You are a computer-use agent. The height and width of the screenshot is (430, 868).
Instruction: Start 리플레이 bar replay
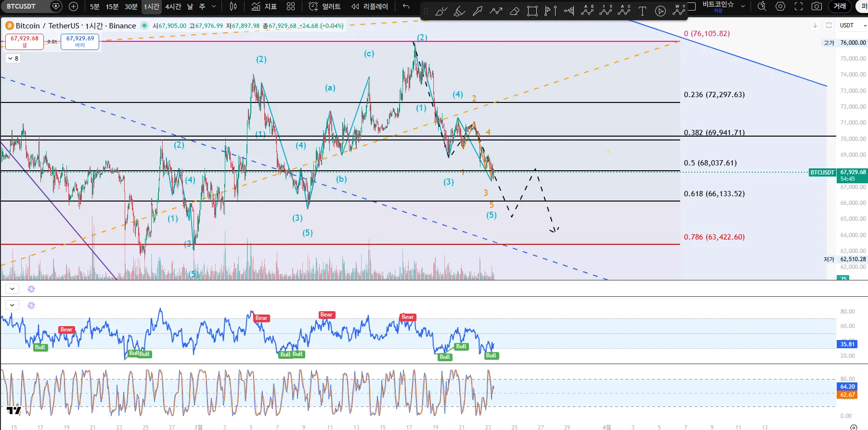coord(370,6)
